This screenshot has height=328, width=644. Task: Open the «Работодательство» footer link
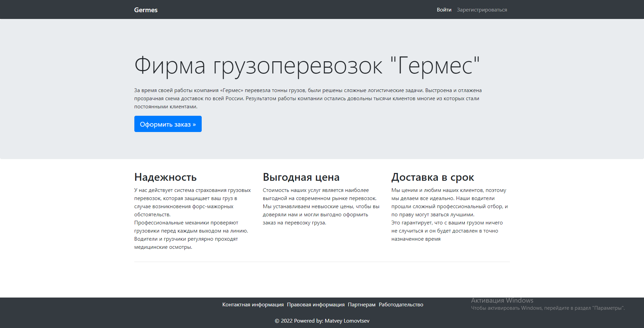(x=401, y=304)
